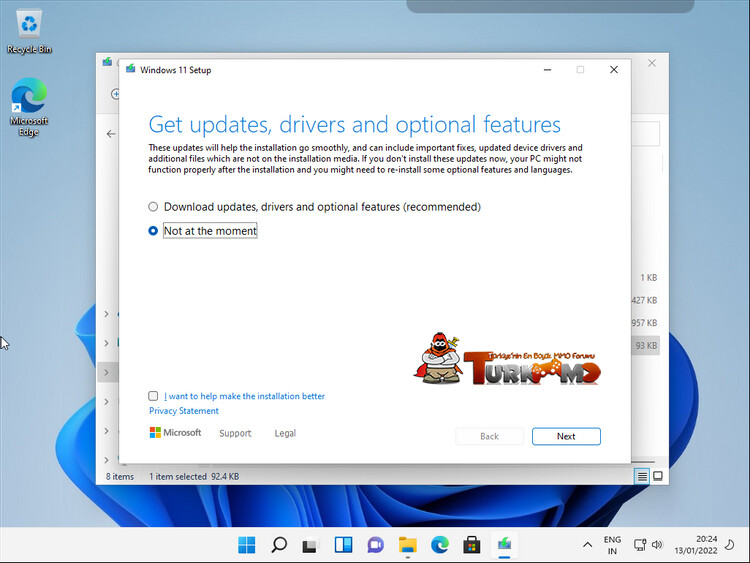Click the ENG IN language indicator
750x563 pixels.
click(x=612, y=545)
